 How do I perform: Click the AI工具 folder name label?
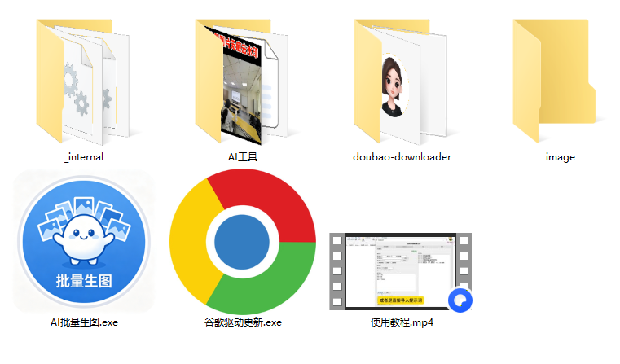point(243,157)
